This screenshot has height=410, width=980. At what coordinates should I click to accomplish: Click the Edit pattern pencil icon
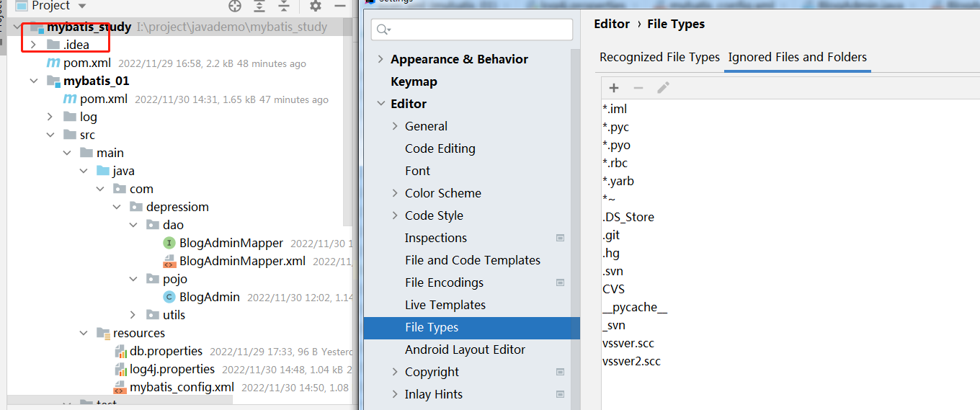[663, 88]
